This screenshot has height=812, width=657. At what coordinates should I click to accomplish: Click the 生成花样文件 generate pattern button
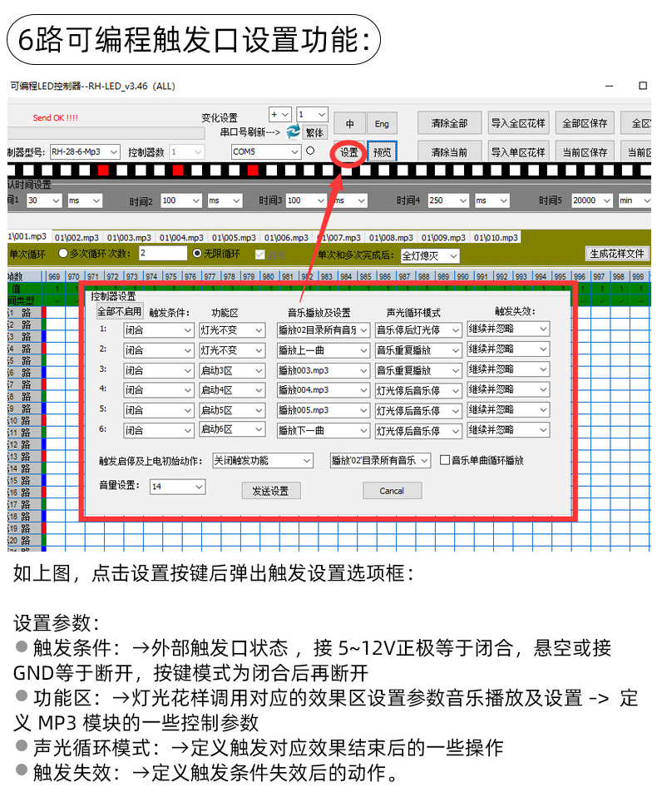click(616, 254)
